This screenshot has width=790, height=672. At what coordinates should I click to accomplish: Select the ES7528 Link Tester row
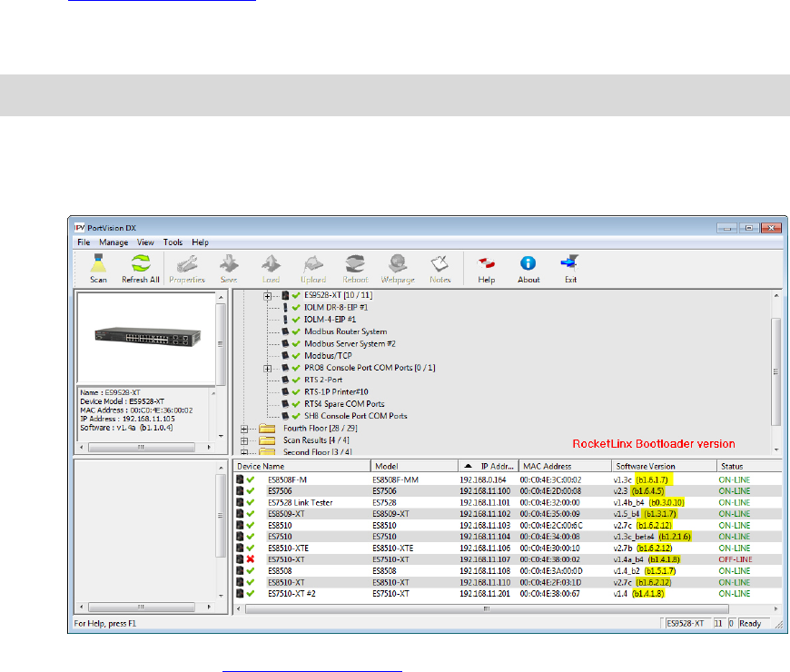point(508,503)
